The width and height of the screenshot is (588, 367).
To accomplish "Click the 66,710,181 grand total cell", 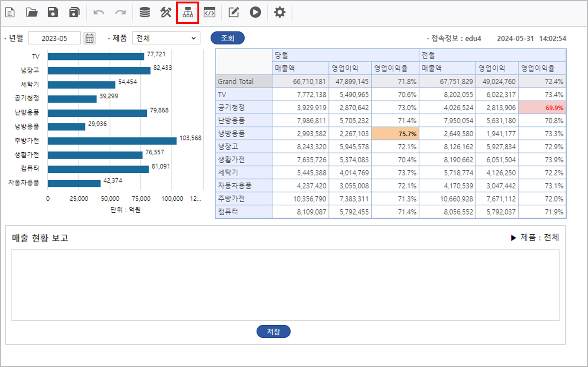I will click(301, 81).
